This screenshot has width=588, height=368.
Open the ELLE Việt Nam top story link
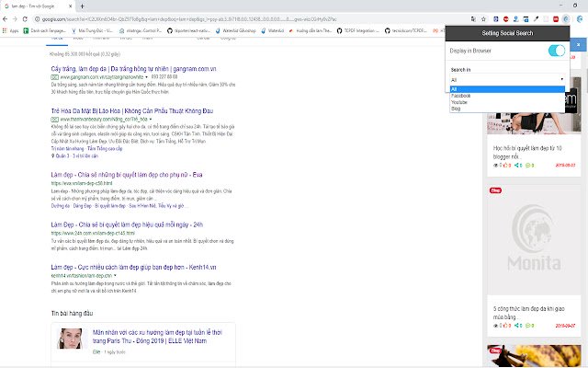157,337
